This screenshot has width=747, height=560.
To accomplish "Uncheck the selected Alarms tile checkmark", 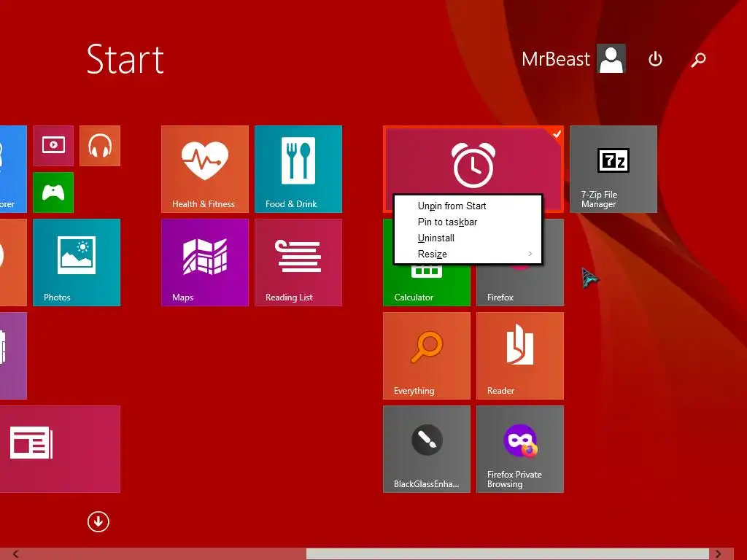I will click(x=557, y=134).
